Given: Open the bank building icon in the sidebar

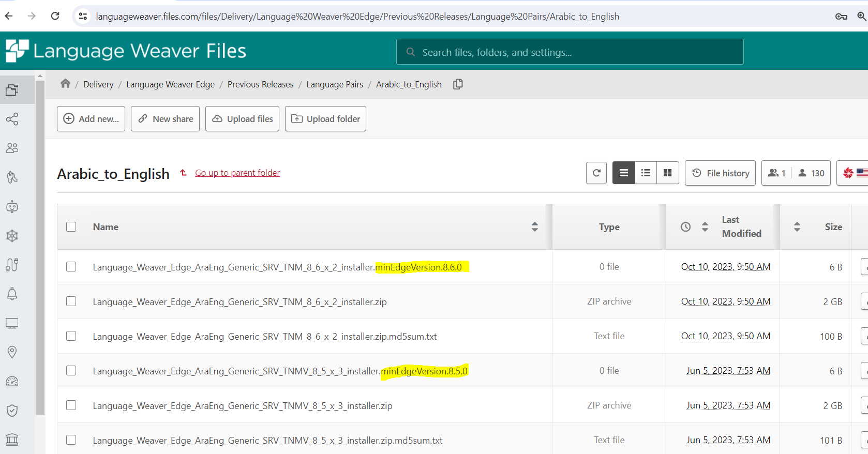Looking at the screenshot, I should coord(12,440).
